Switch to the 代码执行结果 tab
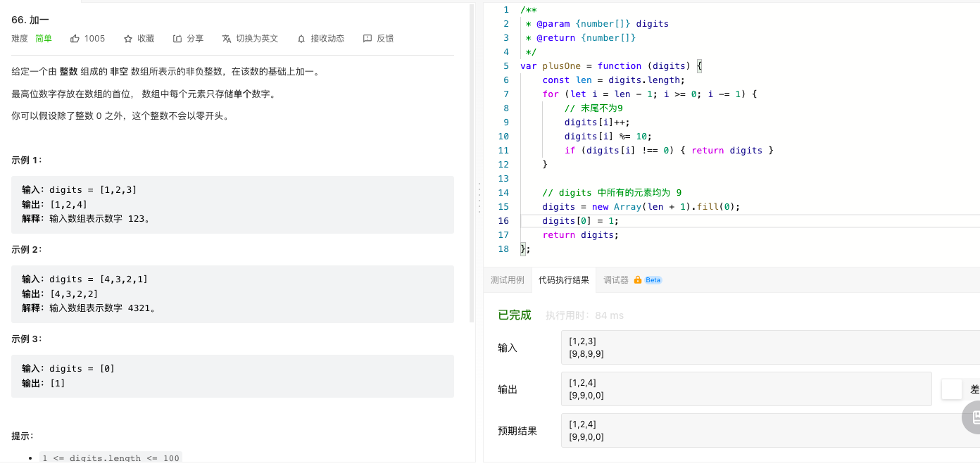The width and height of the screenshot is (980, 466). tap(564, 279)
